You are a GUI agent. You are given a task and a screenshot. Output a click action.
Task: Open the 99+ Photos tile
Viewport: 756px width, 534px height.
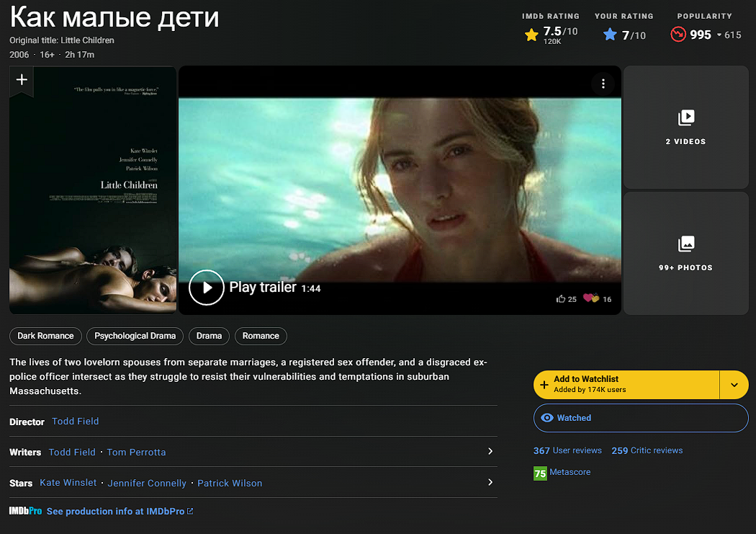(685, 254)
